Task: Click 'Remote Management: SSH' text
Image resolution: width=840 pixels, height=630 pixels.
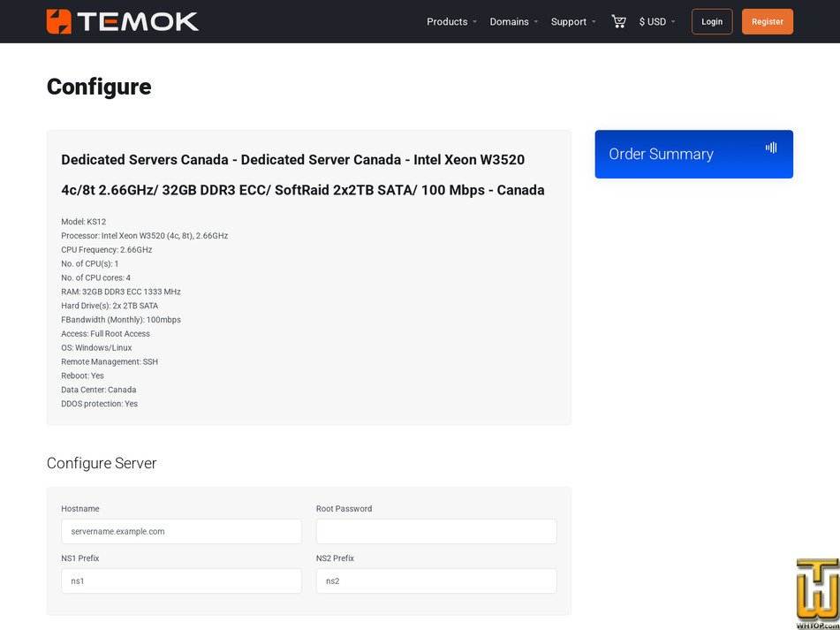Action: 110,361
